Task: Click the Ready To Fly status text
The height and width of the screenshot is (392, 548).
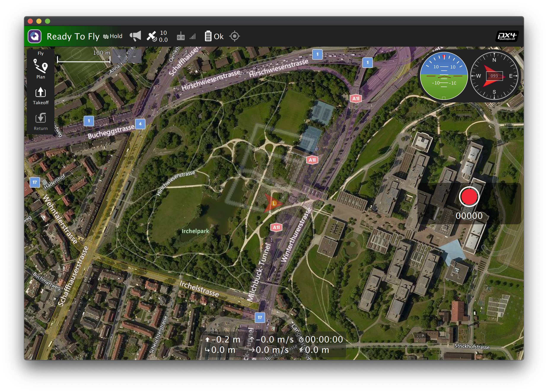Action: tap(73, 37)
